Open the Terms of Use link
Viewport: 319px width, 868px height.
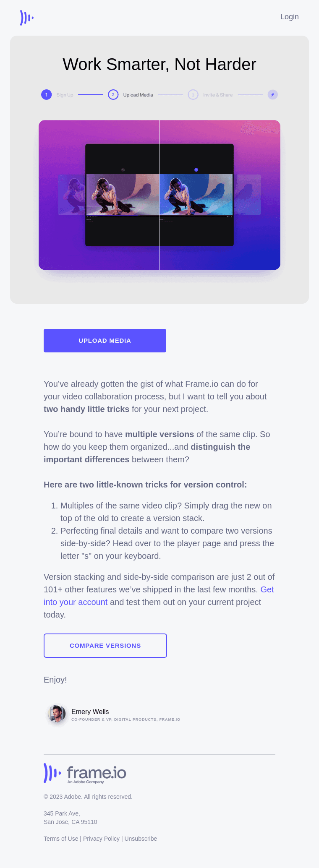tap(61, 839)
